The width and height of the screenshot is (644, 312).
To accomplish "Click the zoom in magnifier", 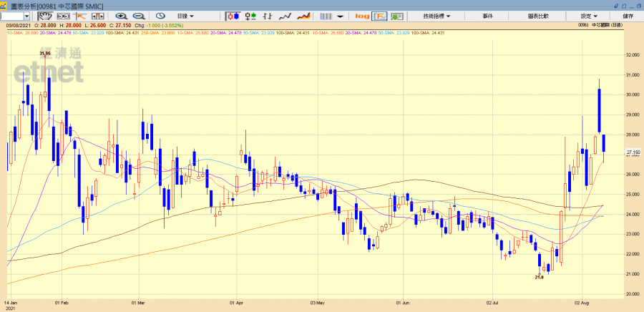I will pos(121,16).
